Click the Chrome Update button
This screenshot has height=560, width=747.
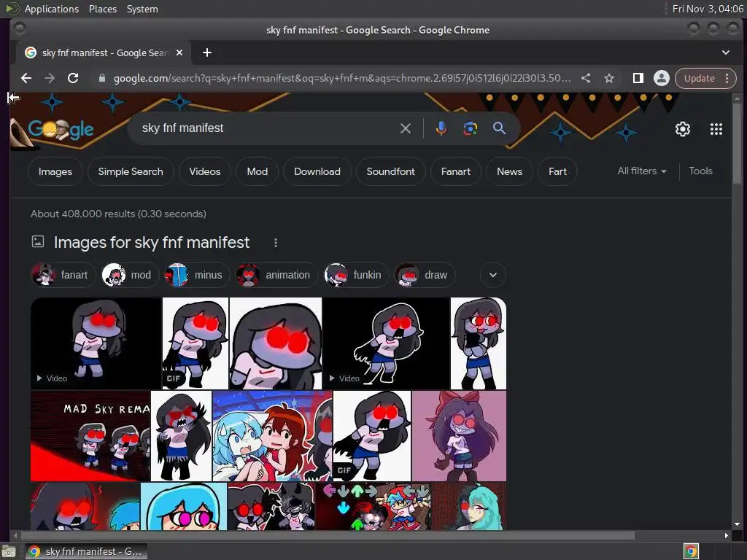click(x=700, y=78)
